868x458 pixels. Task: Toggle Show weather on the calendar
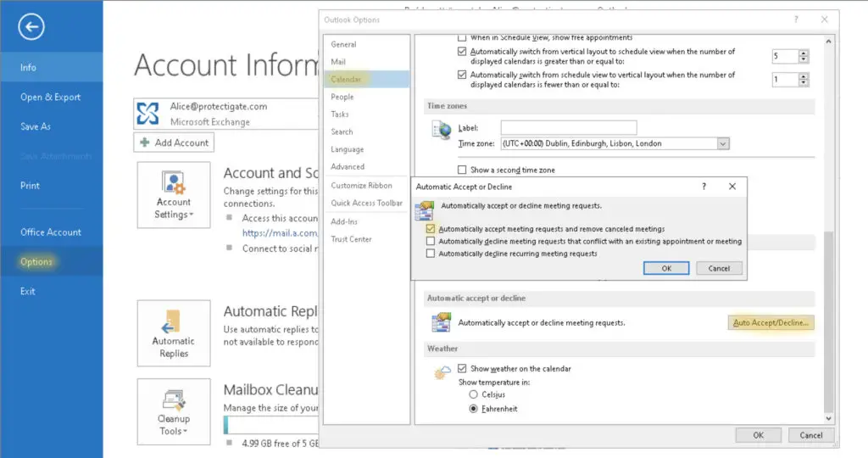click(x=462, y=368)
